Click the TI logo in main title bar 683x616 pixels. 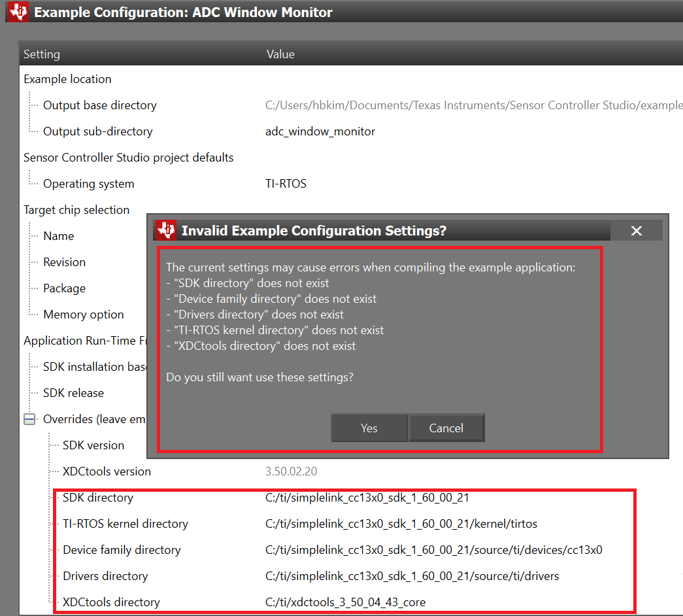tap(18, 12)
